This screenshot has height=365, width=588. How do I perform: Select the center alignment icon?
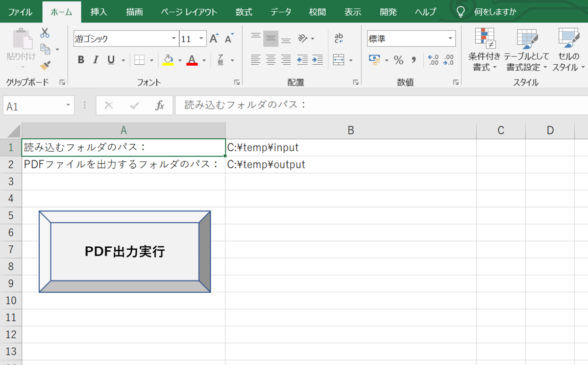click(270, 60)
